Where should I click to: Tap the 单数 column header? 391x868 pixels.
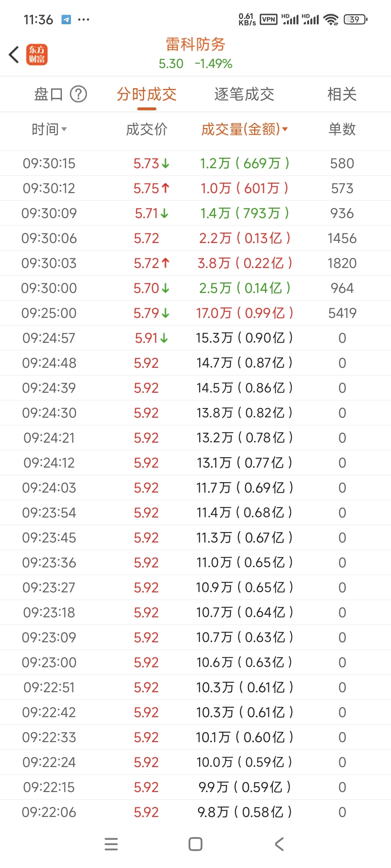(342, 129)
